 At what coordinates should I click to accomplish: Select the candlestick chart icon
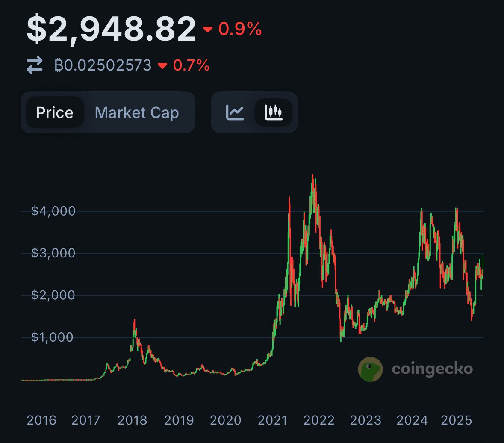click(274, 112)
